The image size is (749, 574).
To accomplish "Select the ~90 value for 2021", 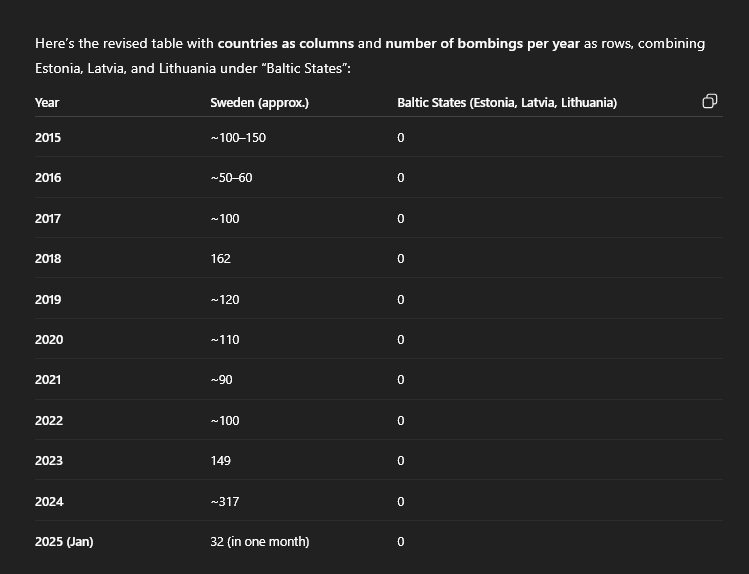I will [x=221, y=380].
